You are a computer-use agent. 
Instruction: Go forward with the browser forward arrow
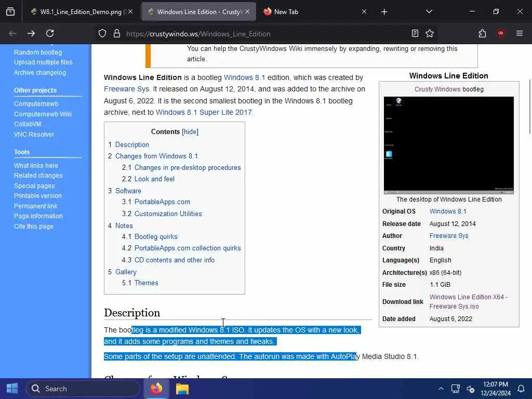31,33
